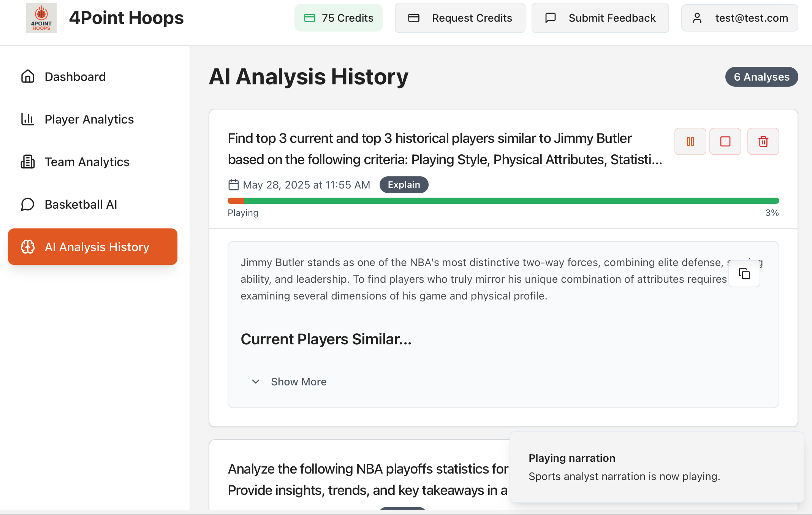Go to the Player Analytics section
This screenshot has height=515, width=812.
click(x=89, y=119)
